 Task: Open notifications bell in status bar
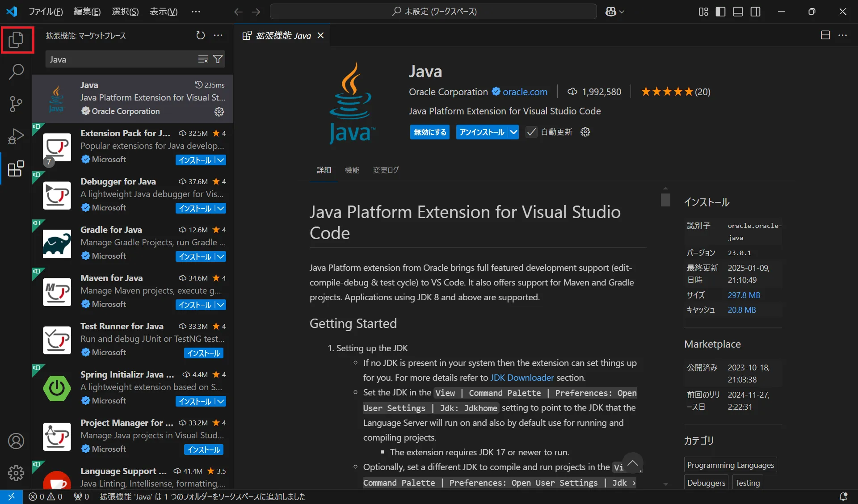tap(843, 496)
